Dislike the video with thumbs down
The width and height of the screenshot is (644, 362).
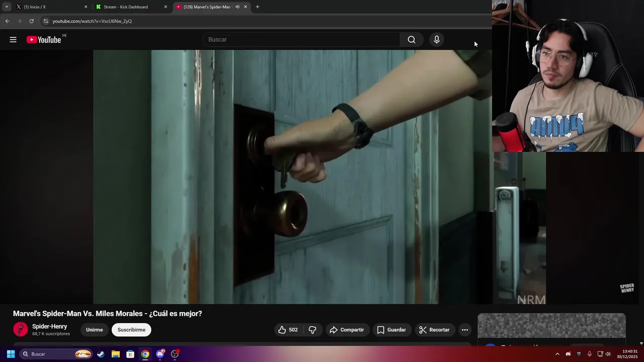pyautogui.click(x=312, y=330)
